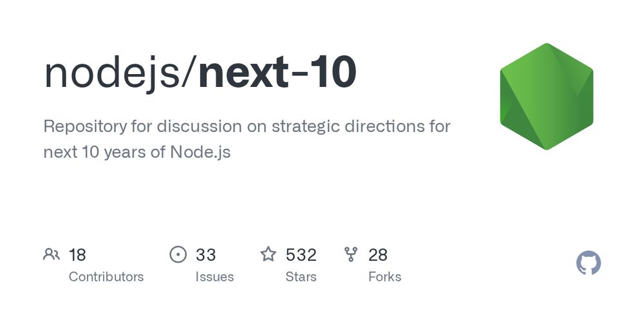Open the bold "next-10" repository name
The height and width of the screenshot is (322, 644).
point(277,73)
